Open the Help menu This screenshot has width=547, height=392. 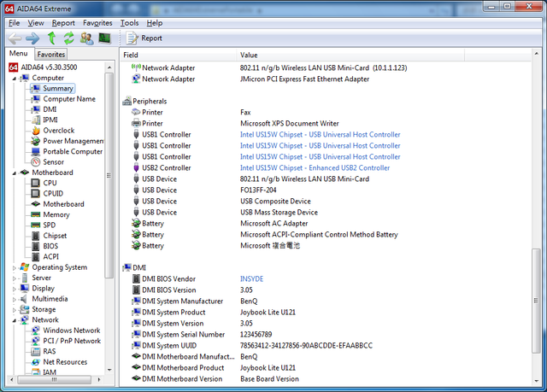(154, 23)
